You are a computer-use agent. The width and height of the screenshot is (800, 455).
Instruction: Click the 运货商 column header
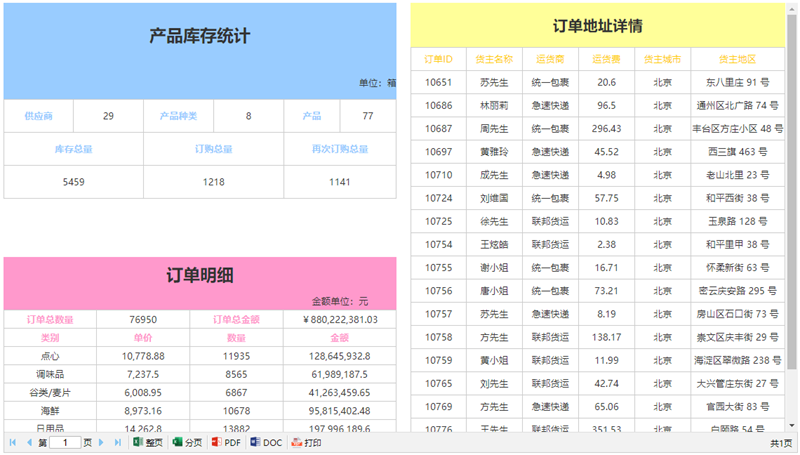[x=550, y=59]
